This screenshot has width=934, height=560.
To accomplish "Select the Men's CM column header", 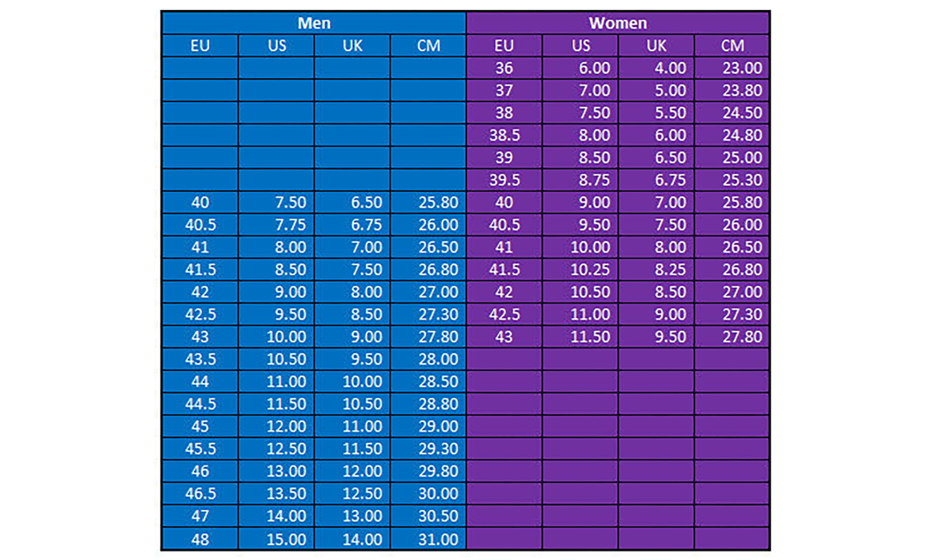I will [428, 46].
